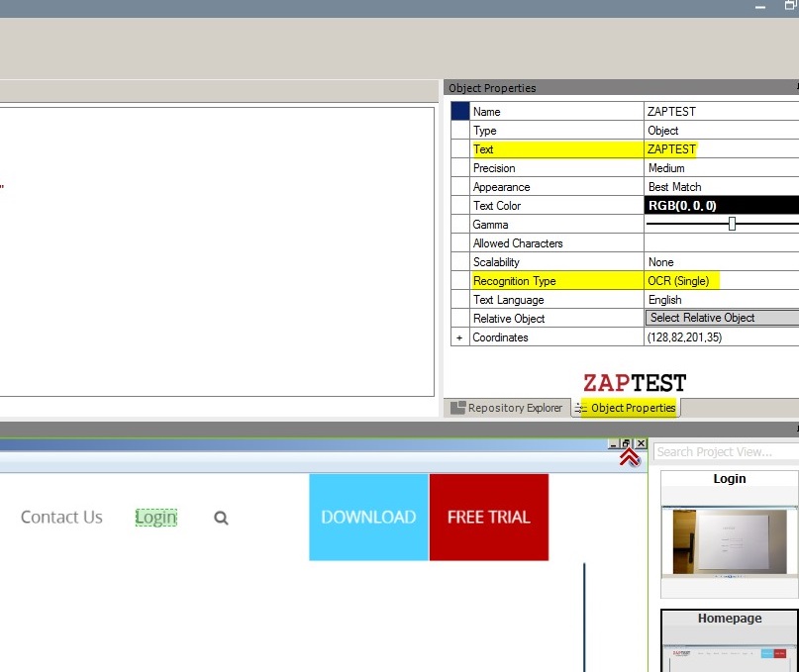
Task: Click the magnifier search icon beside Login
Action: point(221,518)
